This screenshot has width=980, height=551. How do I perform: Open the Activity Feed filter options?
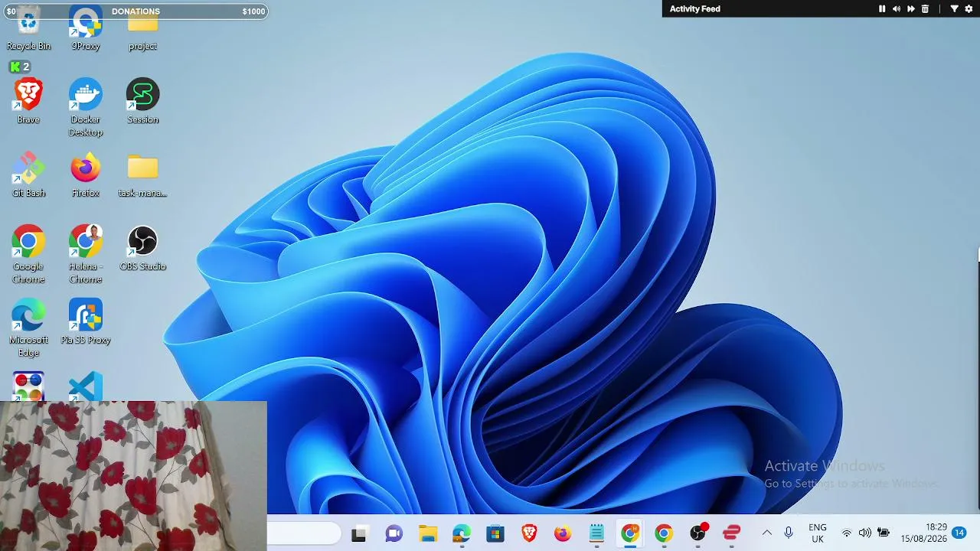tap(955, 9)
